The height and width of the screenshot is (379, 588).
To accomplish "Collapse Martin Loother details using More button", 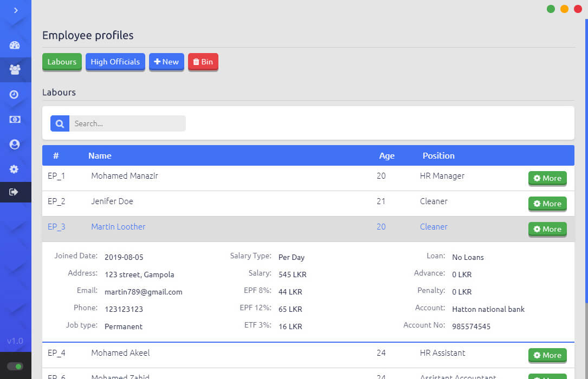I will 547,229.
